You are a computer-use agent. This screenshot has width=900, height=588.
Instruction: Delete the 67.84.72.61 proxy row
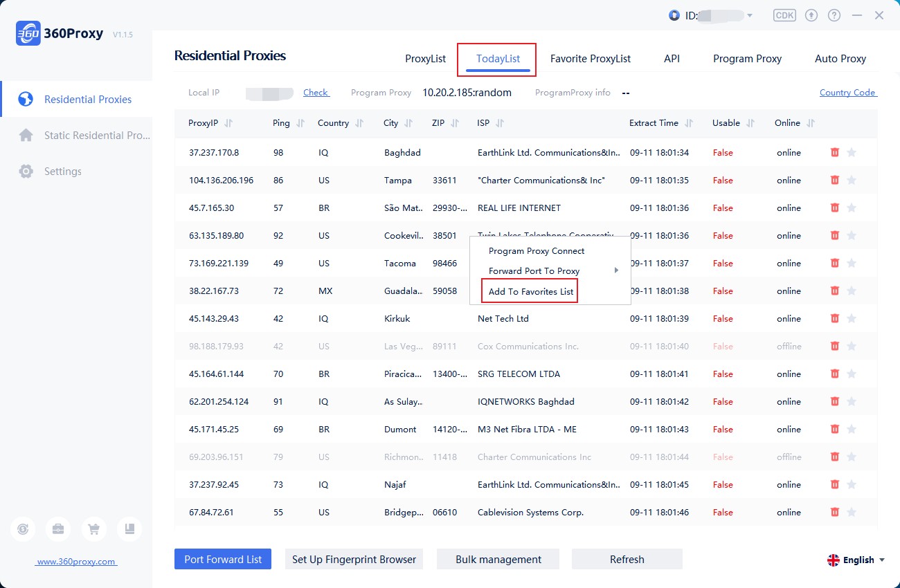click(x=834, y=512)
